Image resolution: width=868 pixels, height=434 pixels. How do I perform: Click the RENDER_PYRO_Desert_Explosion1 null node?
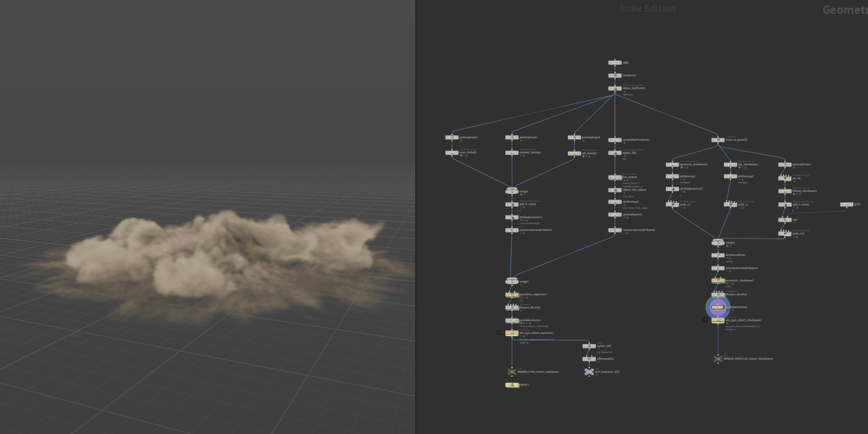[x=512, y=371]
